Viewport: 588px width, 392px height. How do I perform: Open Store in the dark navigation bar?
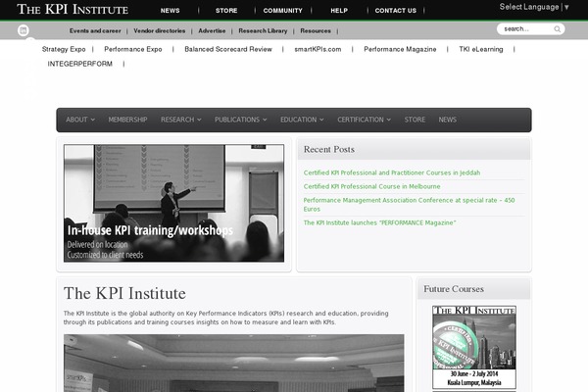tap(415, 120)
